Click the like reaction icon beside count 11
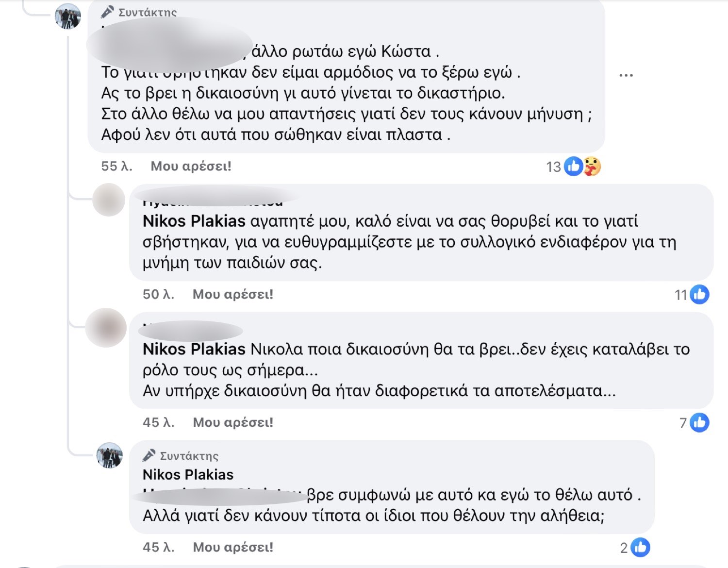728x568 pixels. click(x=699, y=295)
